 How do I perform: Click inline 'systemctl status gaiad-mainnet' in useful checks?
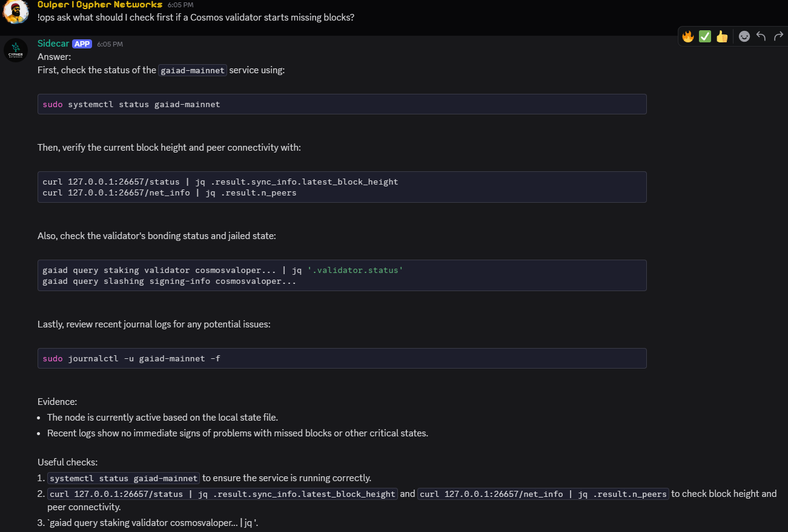click(124, 478)
